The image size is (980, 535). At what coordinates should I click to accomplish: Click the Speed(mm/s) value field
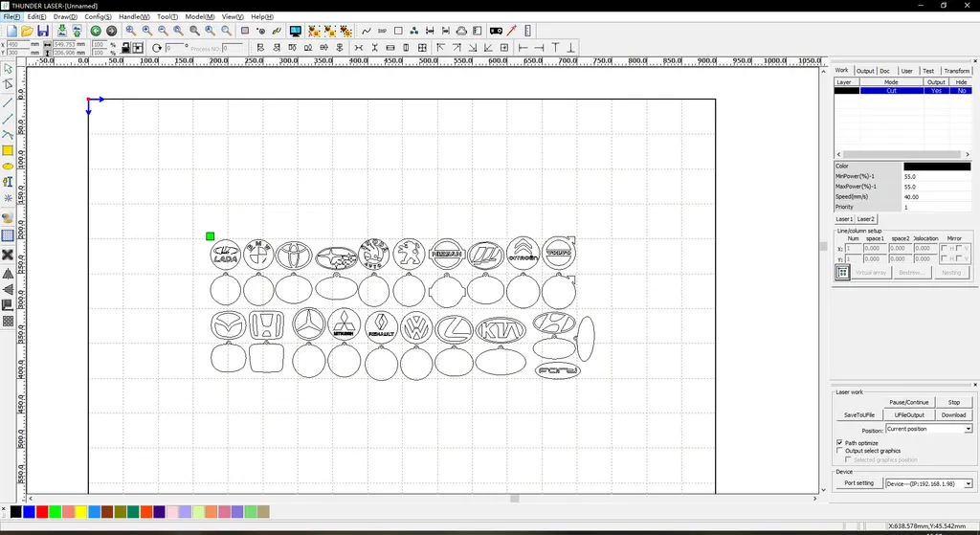tap(937, 197)
